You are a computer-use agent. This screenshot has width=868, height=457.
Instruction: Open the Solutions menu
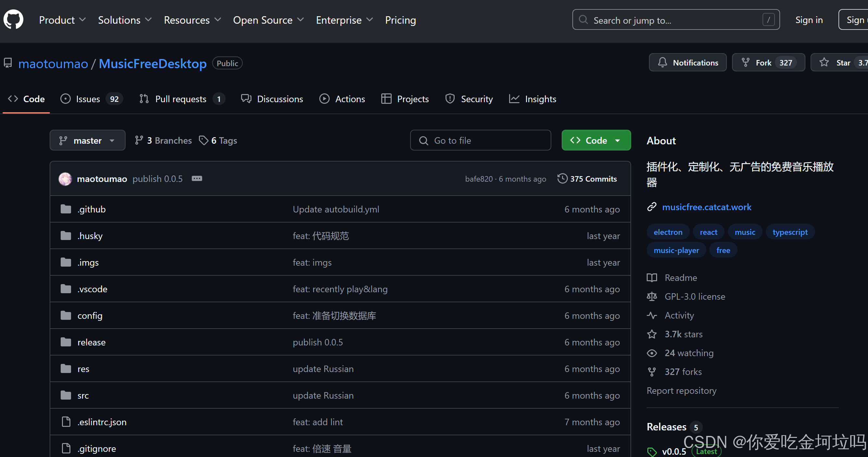pyautogui.click(x=124, y=20)
